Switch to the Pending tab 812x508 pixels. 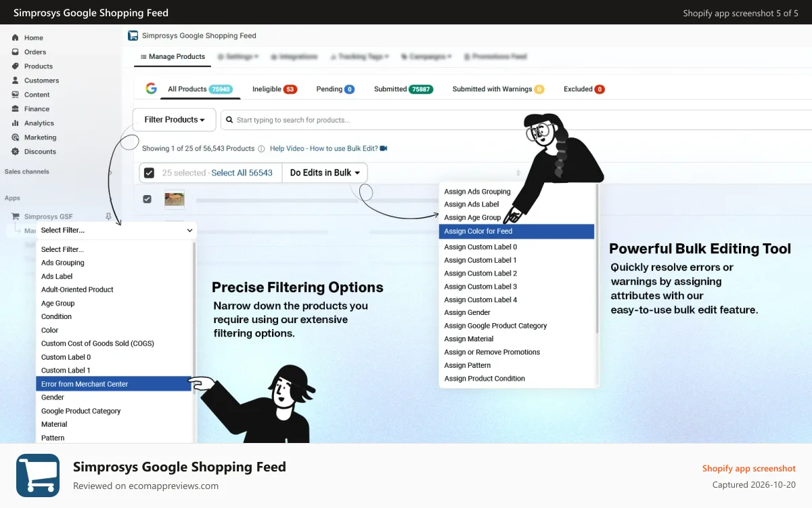click(x=336, y=89)
